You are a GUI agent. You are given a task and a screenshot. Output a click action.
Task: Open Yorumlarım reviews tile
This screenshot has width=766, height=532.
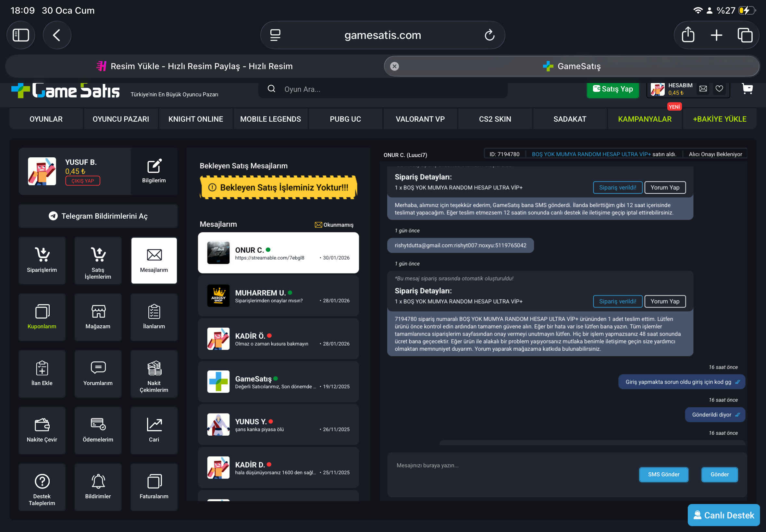click(x=98, y=374)
